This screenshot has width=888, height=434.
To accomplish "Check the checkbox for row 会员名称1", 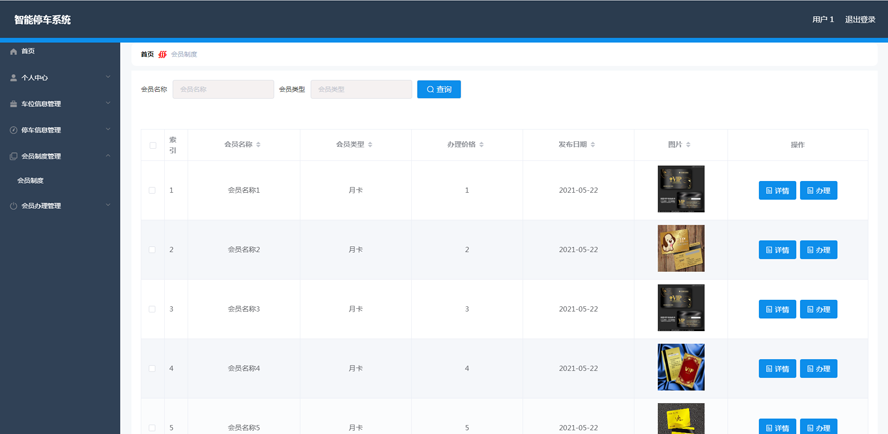I will coord(153,190).
